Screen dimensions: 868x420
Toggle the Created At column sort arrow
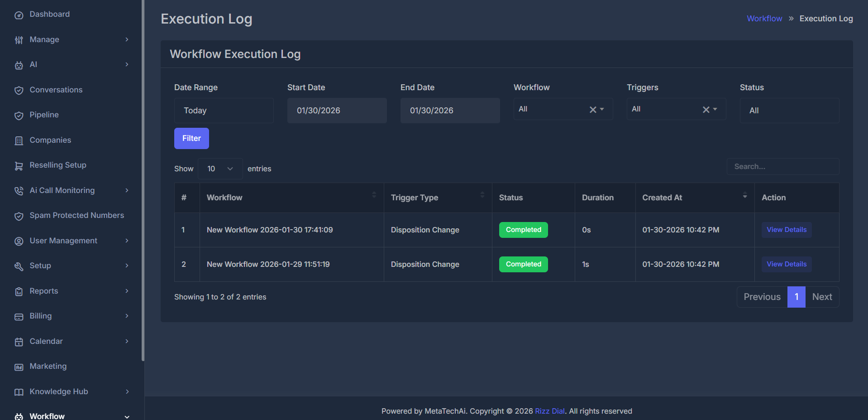coord(744,197)
